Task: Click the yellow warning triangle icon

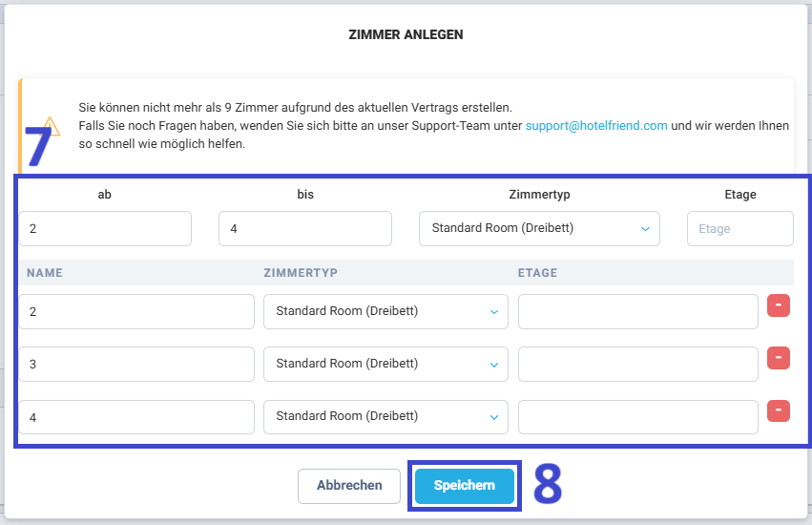Action: 51,126
